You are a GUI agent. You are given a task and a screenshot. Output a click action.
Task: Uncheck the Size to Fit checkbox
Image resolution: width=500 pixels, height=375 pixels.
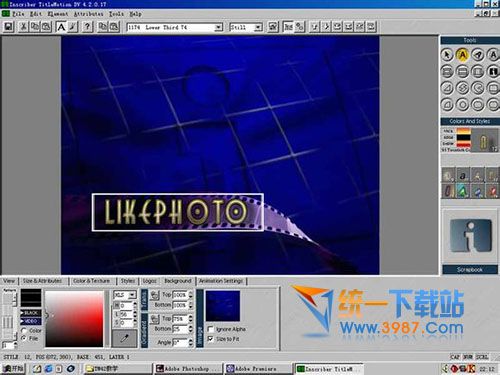click(x=210, y=339)
